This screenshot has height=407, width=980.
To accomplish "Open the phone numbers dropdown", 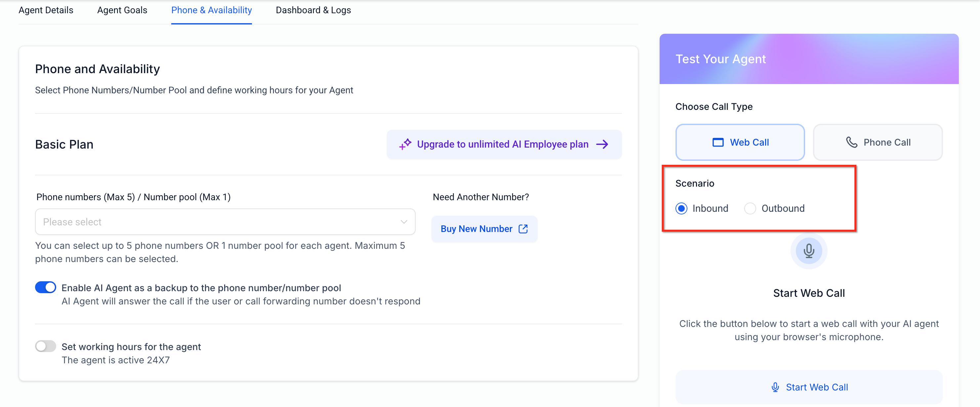I will coord(225,222).
